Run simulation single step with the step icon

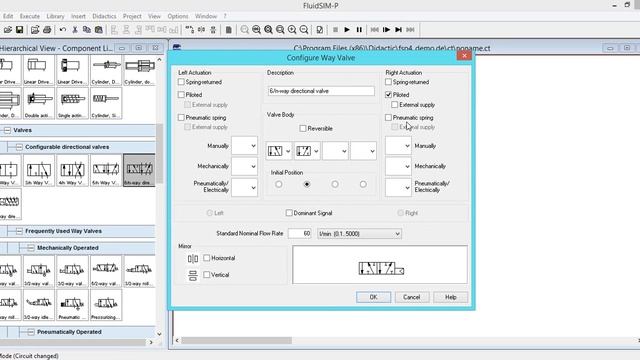click(387, 30)
